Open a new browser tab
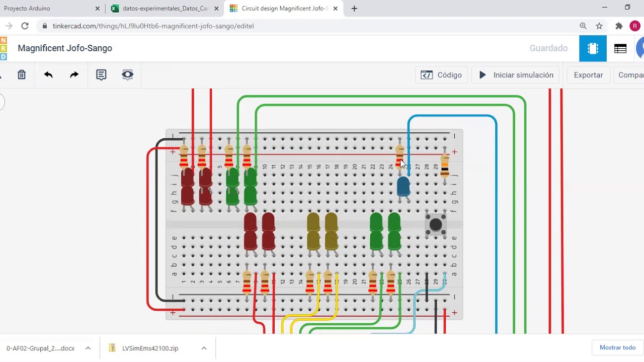The height and width of the screenshot is (362, 644). click(354, 9)
